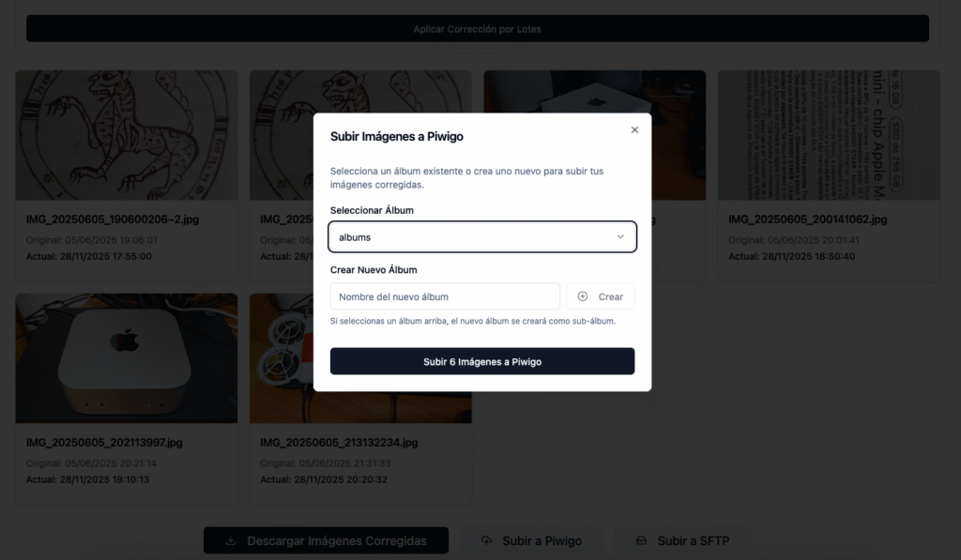The width and height of the screenshot is (961, 560).
Task: Click the cloud upload icon for Piwigo
Action: click(486, 540)
